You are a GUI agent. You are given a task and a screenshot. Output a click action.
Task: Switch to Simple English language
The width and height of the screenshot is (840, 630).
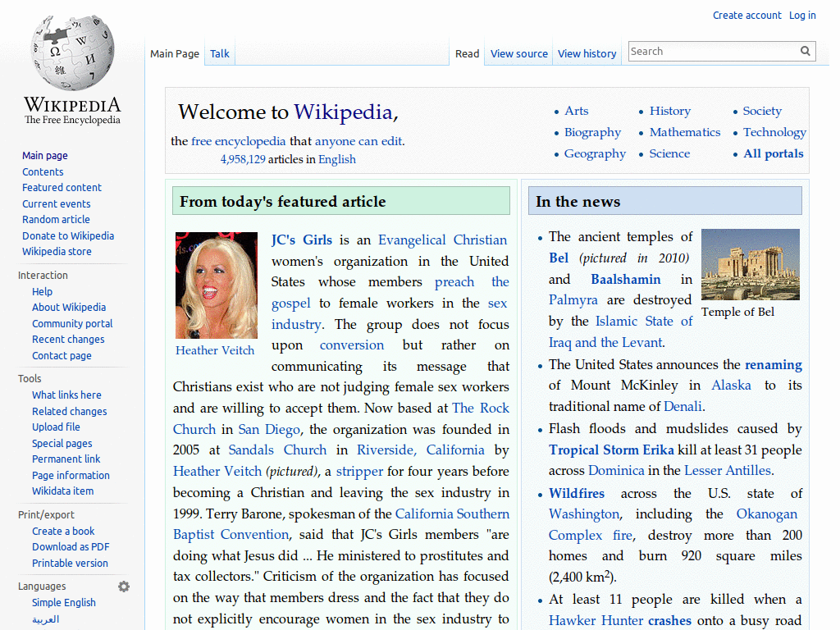64,603
